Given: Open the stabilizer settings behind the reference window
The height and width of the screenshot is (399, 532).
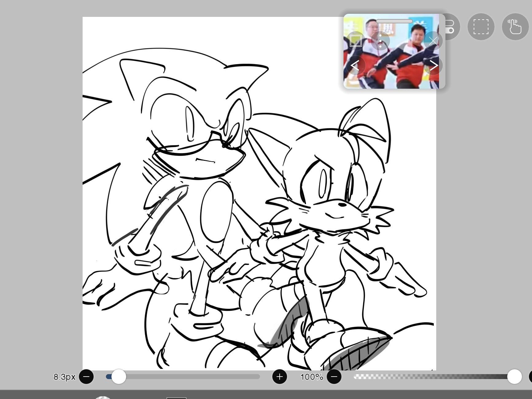Looking at the screenshot, I should click(x=450, y=27).
